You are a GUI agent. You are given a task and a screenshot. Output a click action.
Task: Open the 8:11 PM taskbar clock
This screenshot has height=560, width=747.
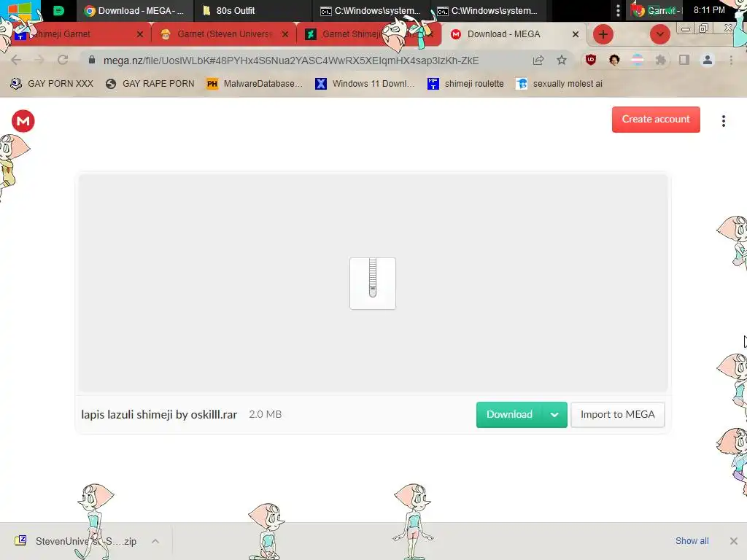tap(709, 10)
